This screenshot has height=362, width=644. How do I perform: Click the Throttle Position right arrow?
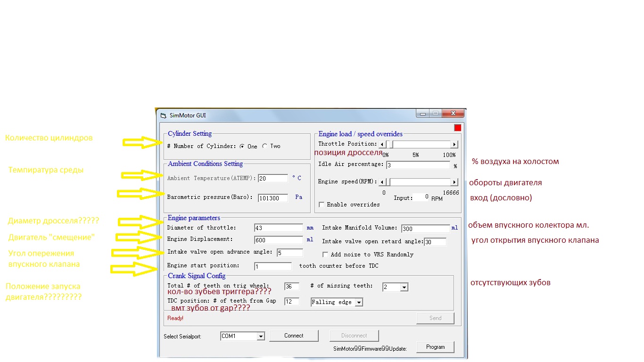coord(454,145)
